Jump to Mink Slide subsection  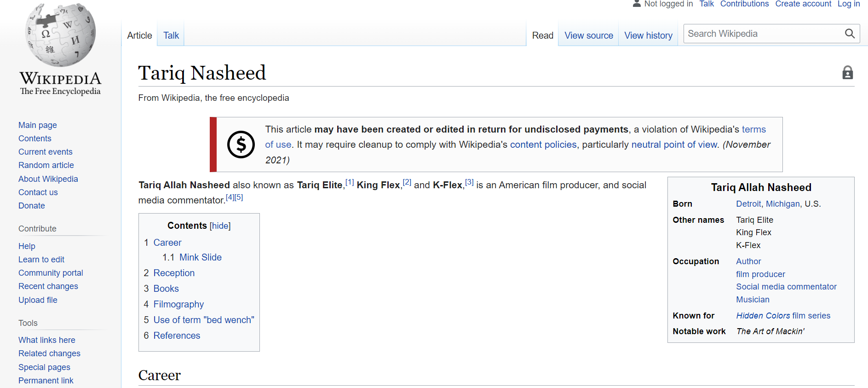(201, 257)
